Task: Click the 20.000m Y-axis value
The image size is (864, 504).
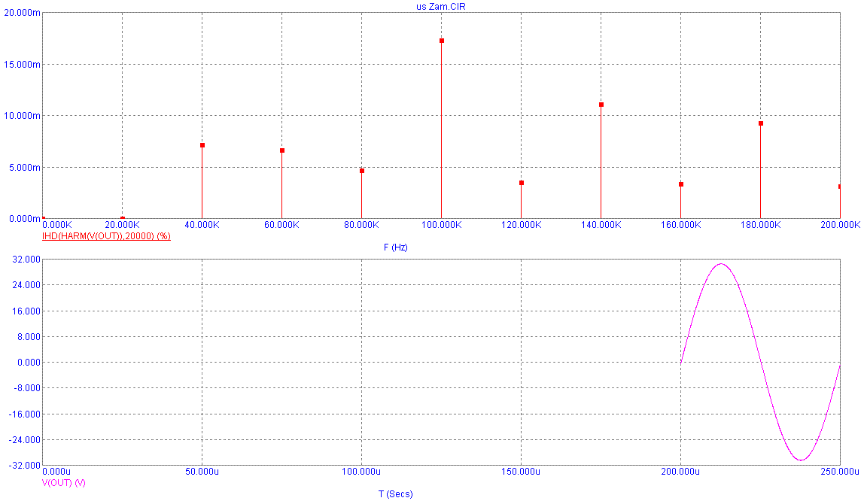Action: (x=22, y=13)
